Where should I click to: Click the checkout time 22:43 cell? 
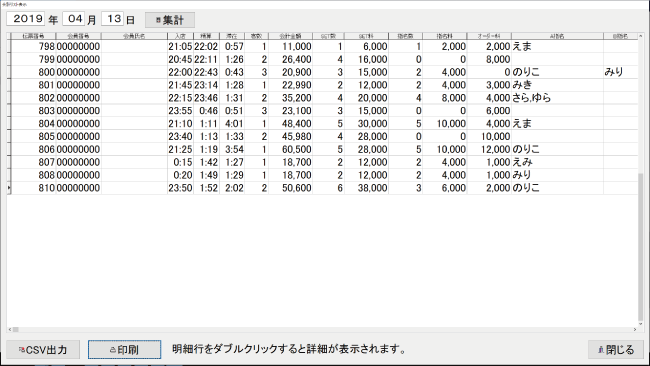tap(206, 72)
